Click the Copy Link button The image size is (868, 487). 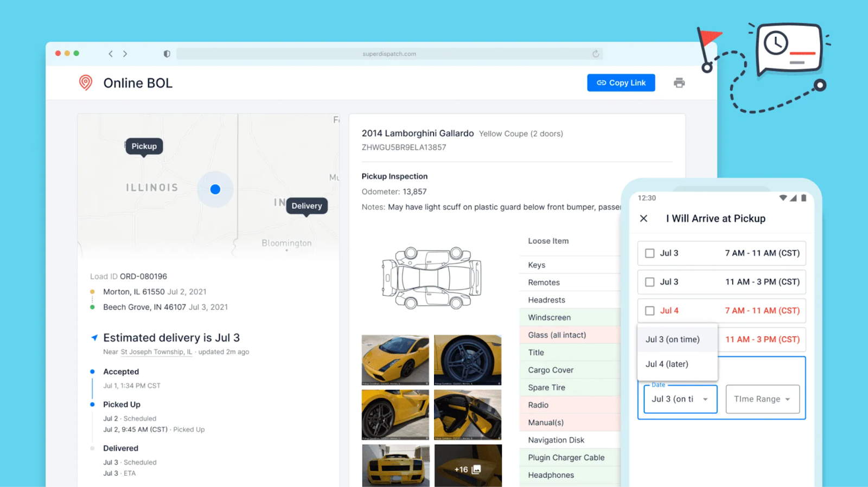[x=621, y=82]
